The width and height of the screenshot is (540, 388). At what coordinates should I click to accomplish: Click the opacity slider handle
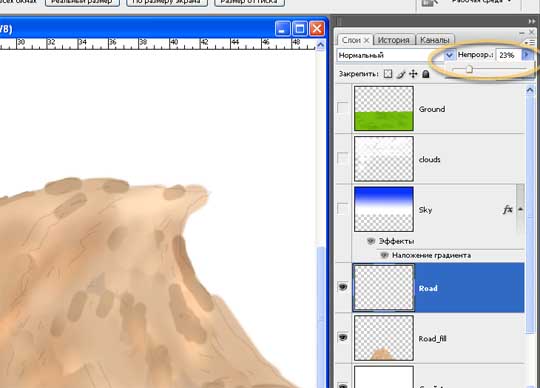click(469, 70)
